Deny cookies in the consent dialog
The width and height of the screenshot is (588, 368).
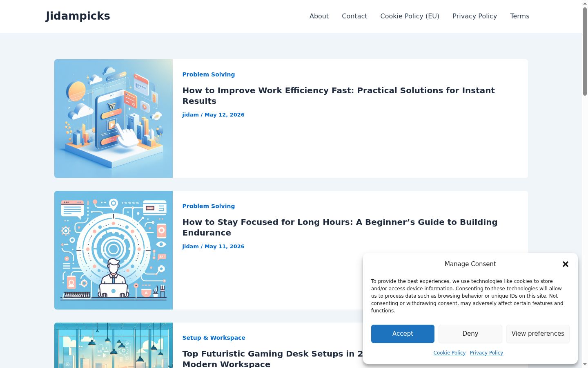point(470,334)
